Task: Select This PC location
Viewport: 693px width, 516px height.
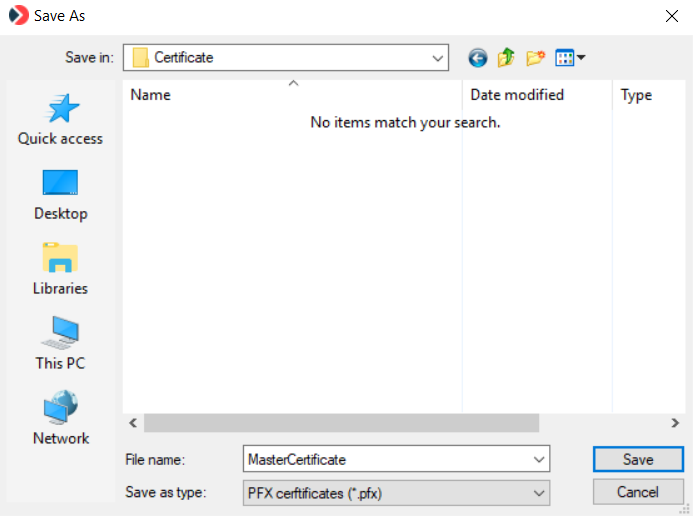Action: 60,345
